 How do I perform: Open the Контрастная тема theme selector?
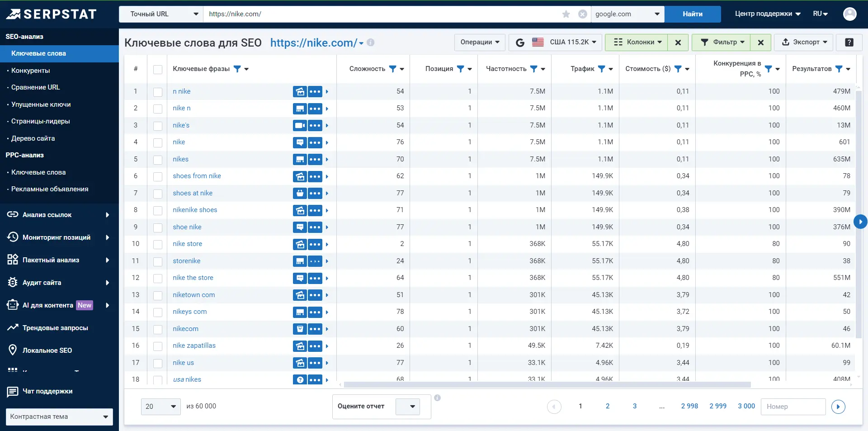click(x=59, y=417)
